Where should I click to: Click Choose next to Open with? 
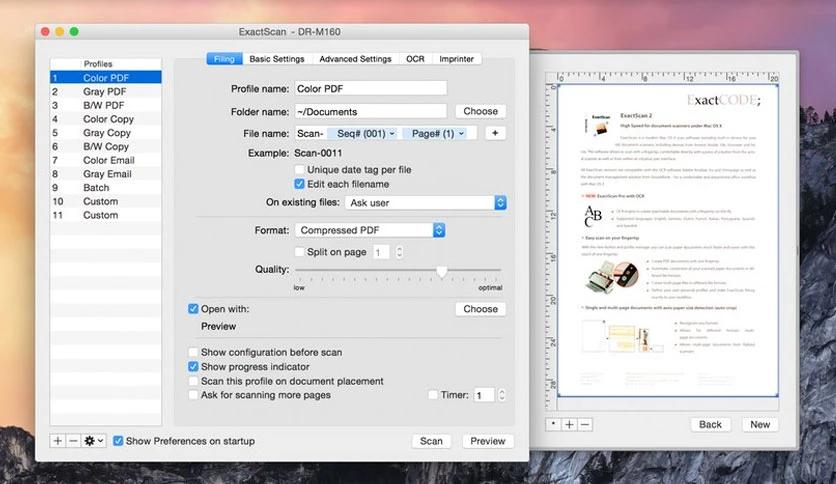click(x=480, y=309)
